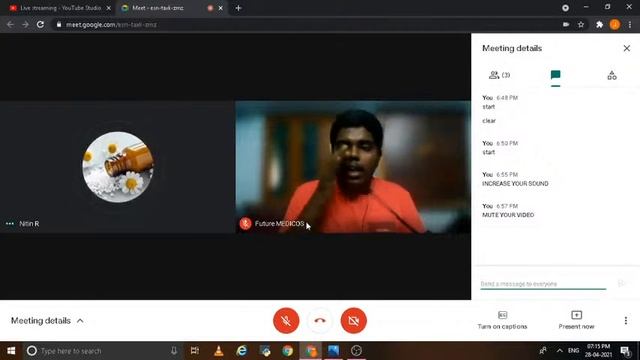This screenshot has width=640, height=360.
Task: Open the notification center icon
Action: (625, 351)
